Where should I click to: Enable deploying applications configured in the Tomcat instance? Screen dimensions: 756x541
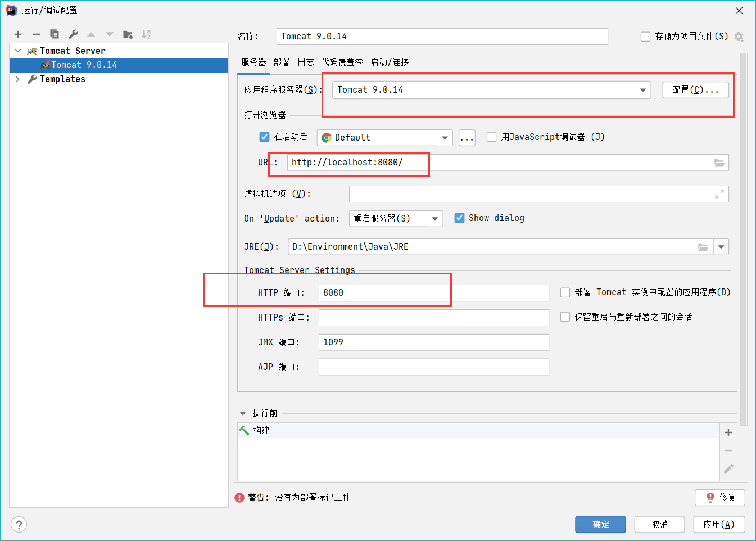565,292
